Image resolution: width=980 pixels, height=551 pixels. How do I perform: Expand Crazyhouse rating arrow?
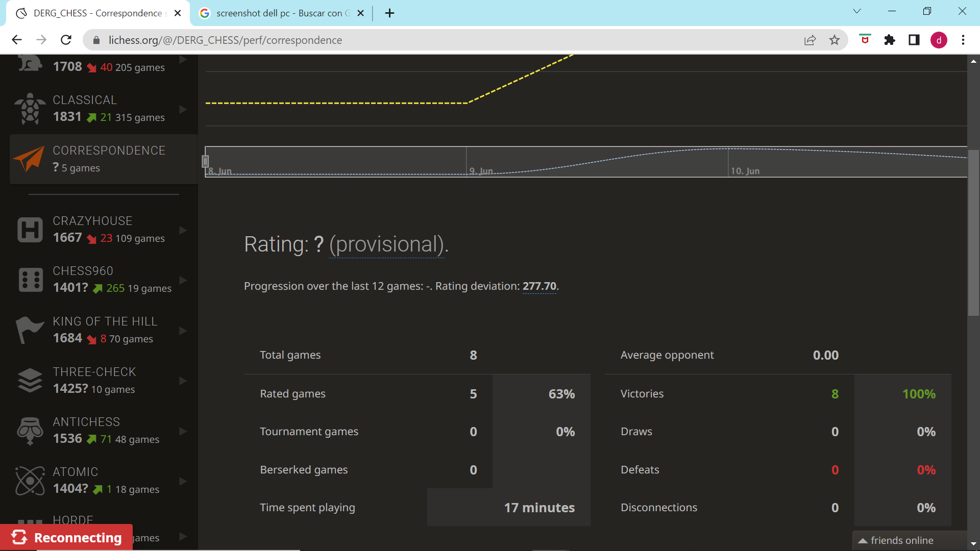(183, 230)
